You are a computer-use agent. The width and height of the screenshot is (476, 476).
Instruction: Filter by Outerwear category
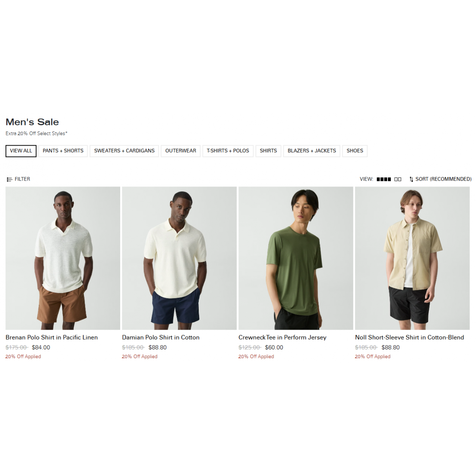pos(180,151)
